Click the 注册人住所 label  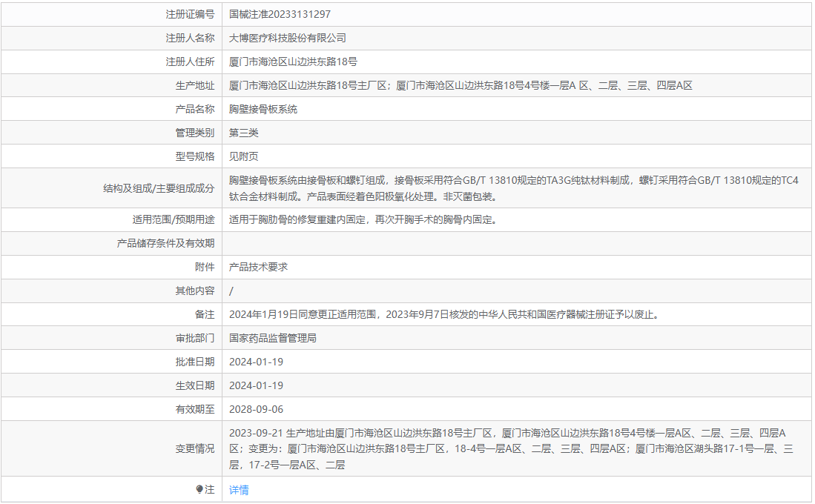[190, 62]
